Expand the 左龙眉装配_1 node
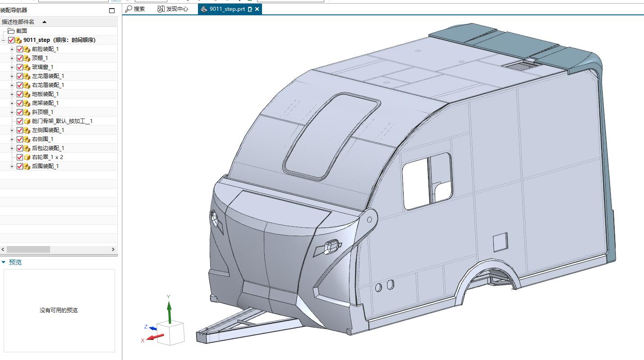 [12, 76]
